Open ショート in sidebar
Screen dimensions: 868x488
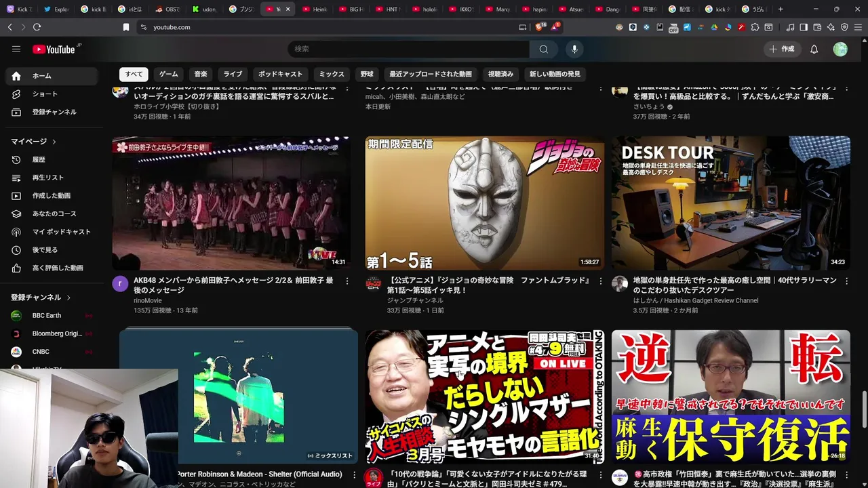pos(52,94)
